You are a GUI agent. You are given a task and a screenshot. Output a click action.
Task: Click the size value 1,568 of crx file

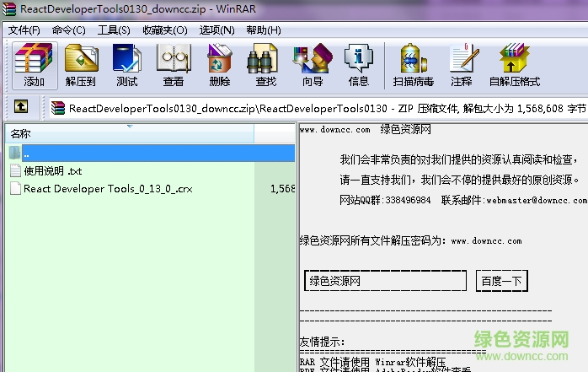tap(282, 188)
